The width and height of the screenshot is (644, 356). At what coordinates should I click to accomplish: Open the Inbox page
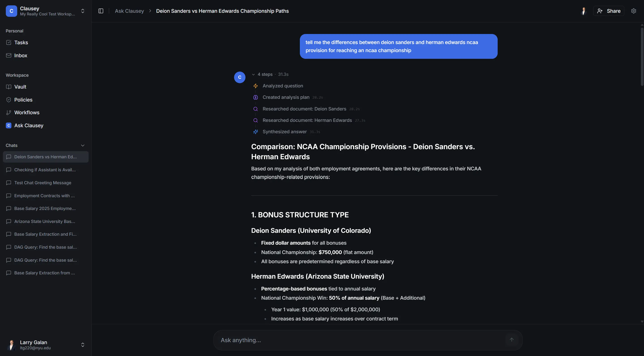21,55
